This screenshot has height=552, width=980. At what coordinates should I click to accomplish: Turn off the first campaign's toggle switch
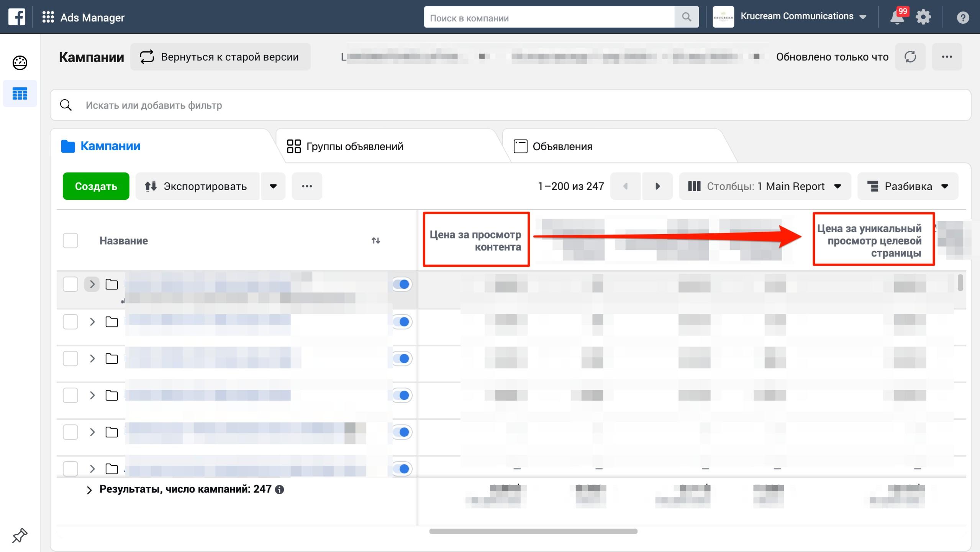click(x=402, y=284)
